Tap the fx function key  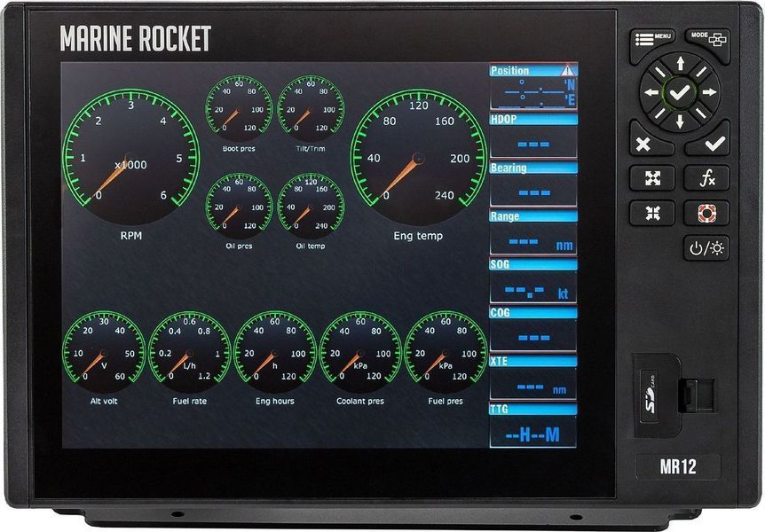coord(706,178)
